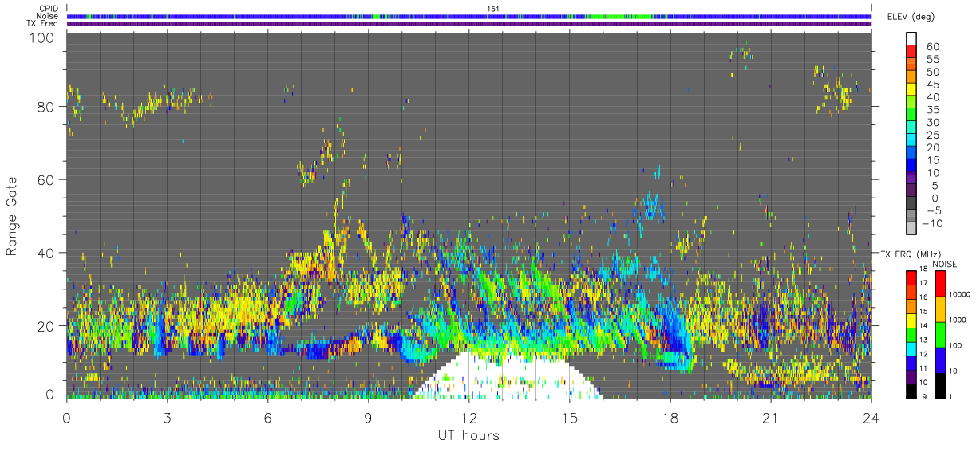Click the ELEV colorbar label '−10'
The image size is (980, 452).
pyautogui.click(x=933, y=224)
